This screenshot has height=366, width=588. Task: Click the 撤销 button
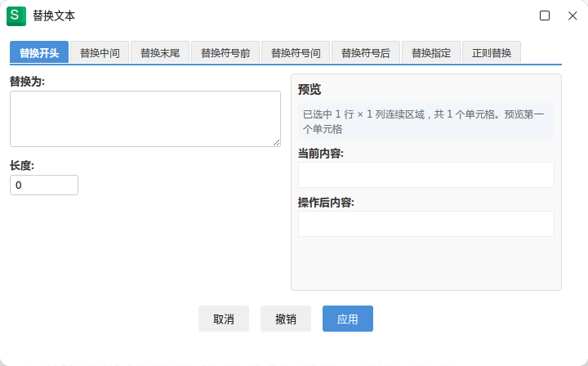(286, 319)
